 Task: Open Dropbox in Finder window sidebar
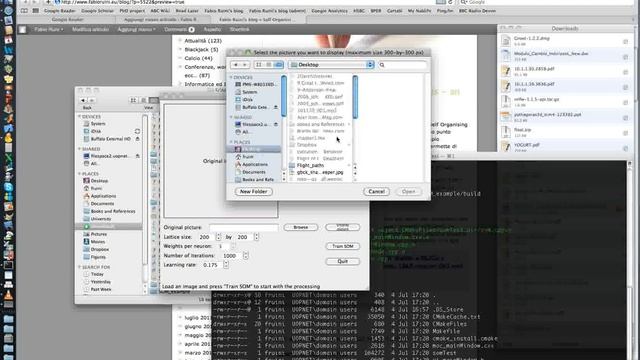(x=100, y=249)
